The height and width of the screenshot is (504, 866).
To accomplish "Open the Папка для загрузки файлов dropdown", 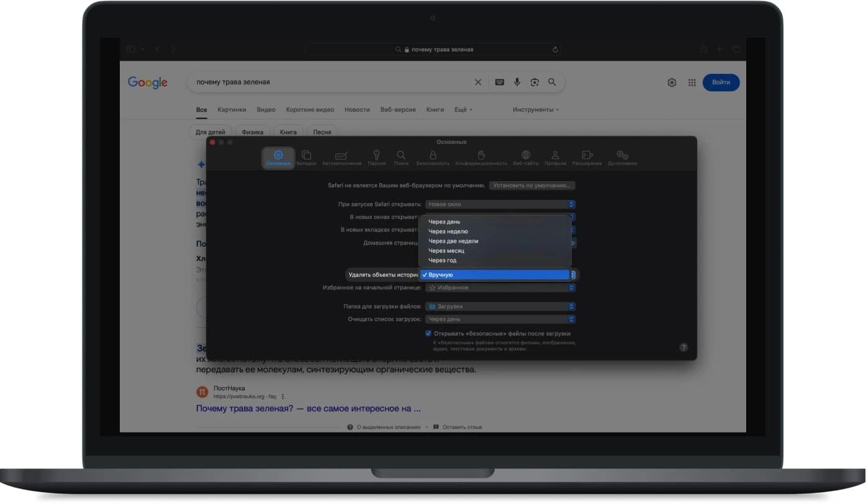I will (500, 307).
